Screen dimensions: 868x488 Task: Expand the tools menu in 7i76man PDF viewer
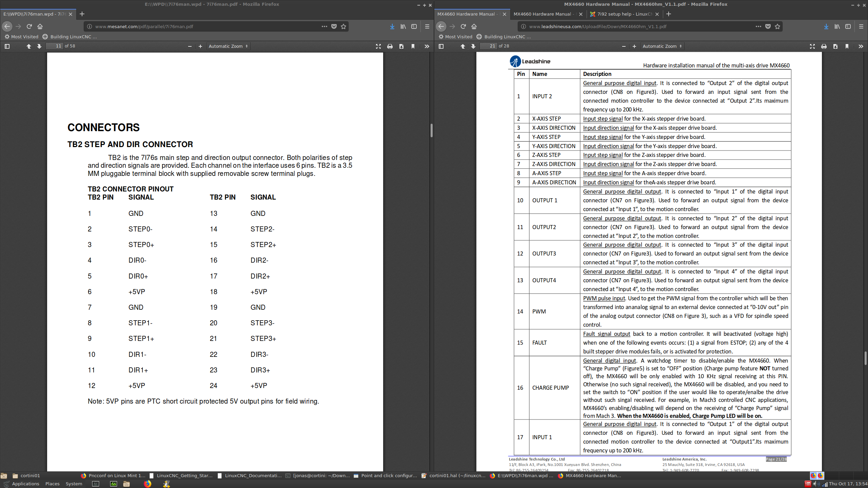coord(427,46)
